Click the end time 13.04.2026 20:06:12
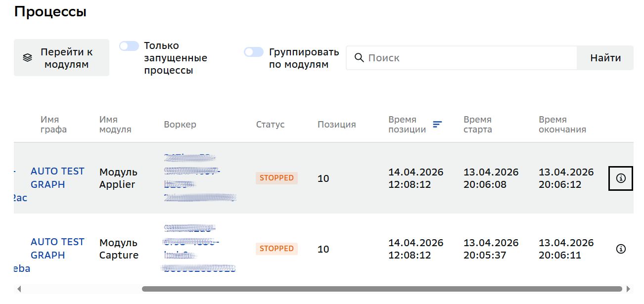This screenshot has width=644, height=304. click(x=566, y=178)
